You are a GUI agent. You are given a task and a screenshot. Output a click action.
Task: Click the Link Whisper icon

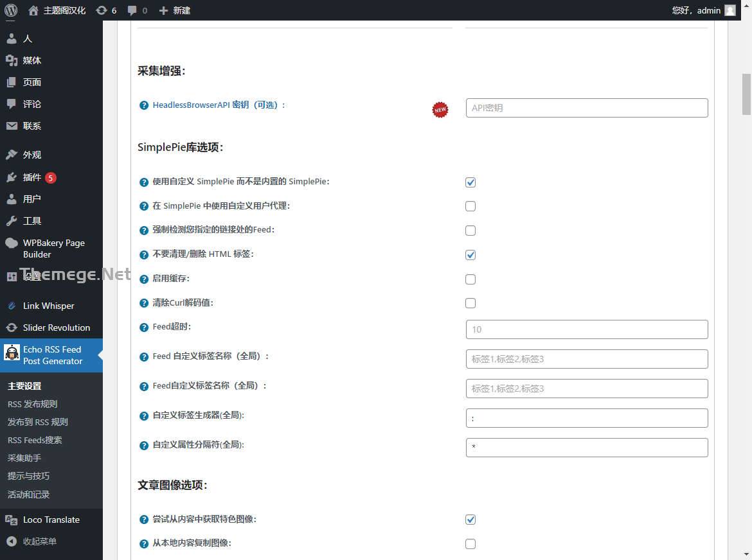(x=12, y=306)
